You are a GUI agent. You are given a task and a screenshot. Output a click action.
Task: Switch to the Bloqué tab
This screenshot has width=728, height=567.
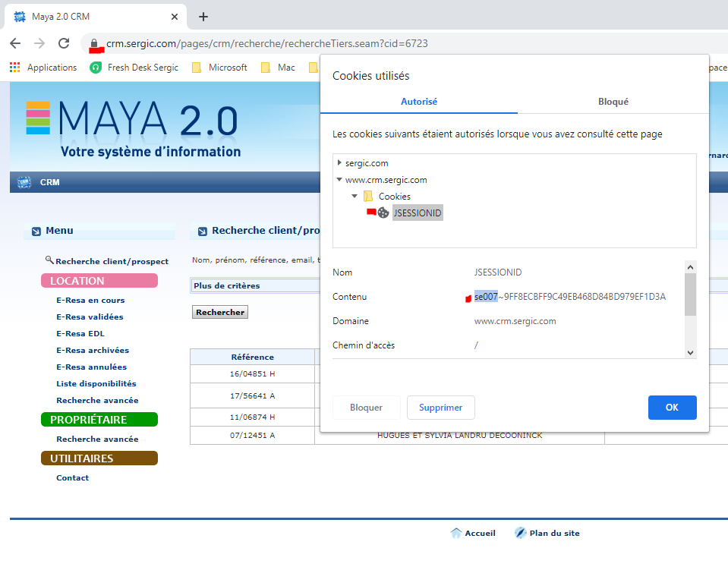613,102
